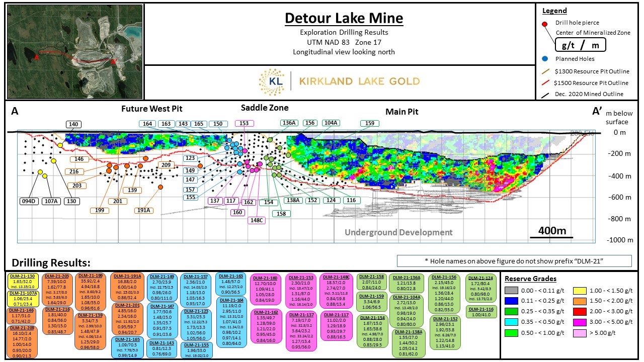The height and width of the screenshot is (362, 644).
Task: Click the hole name prefix note banner
Action: [x=513, y=260]
